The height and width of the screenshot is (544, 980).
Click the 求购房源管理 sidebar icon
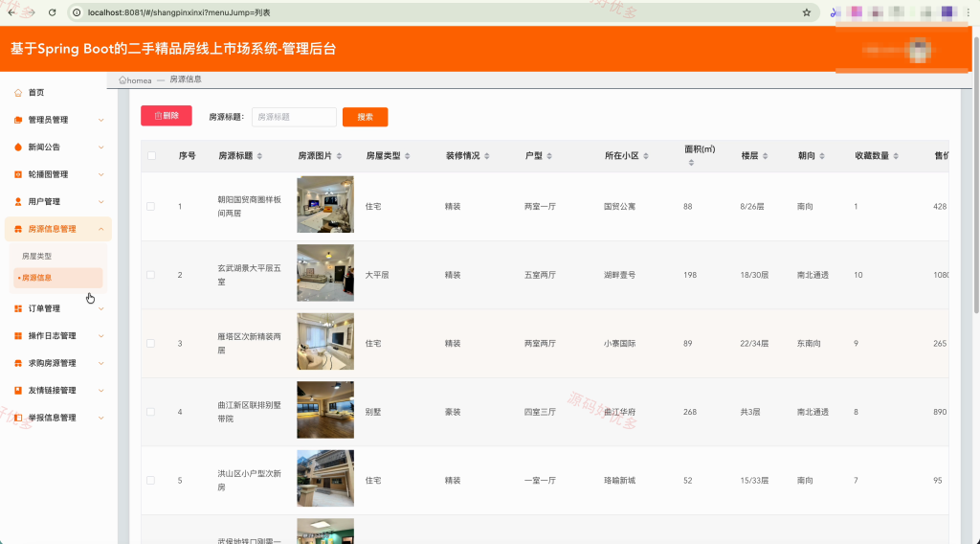coord(18,363)
